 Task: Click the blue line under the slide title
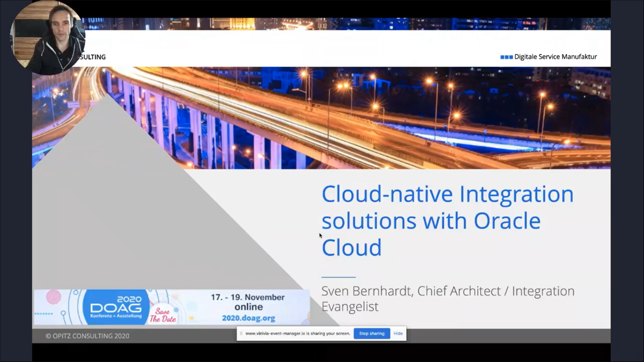coord(338,277)
